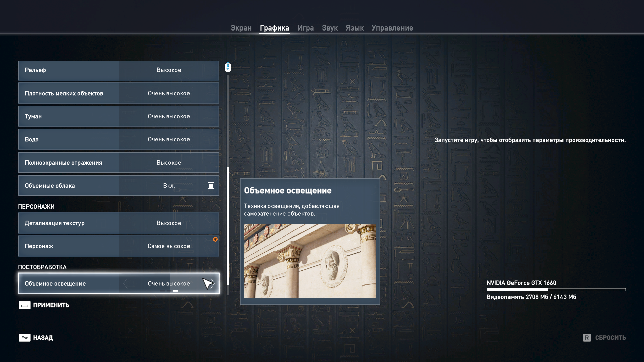This screenshot has height=362, width=644.
Task: Open the Управление tab
Action: 392,28
